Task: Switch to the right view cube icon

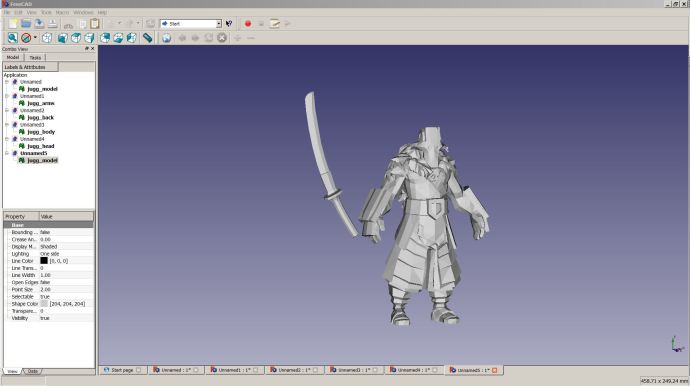Action: tap(89, 38)
